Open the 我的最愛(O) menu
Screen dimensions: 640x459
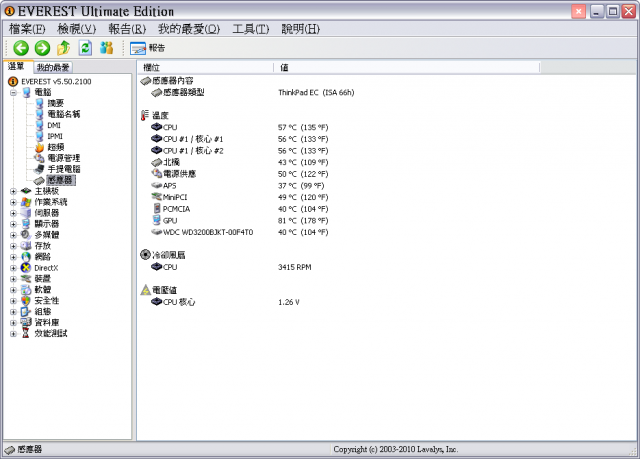coord(189,29)
